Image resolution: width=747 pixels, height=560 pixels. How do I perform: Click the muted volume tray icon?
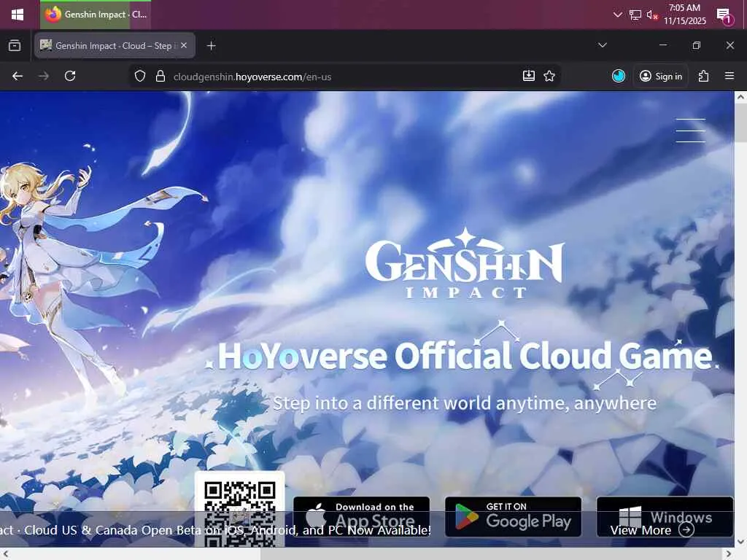click(x=651, y=15)
